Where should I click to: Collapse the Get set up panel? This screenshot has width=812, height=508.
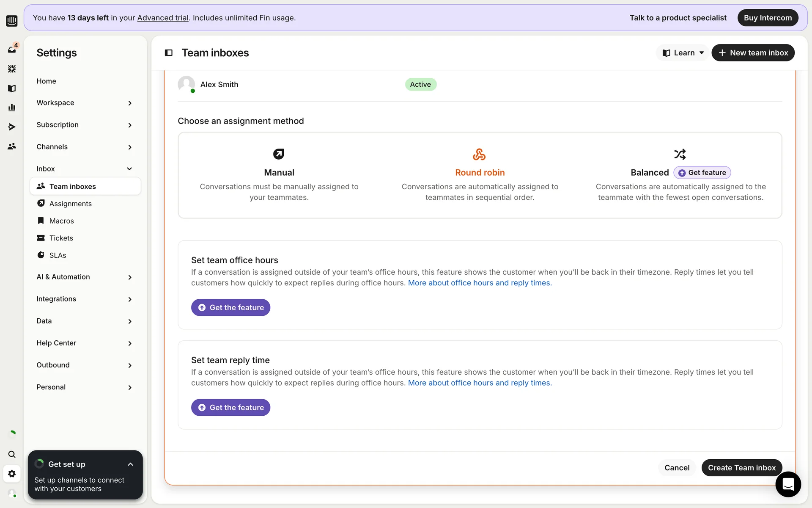pos(130,464)
